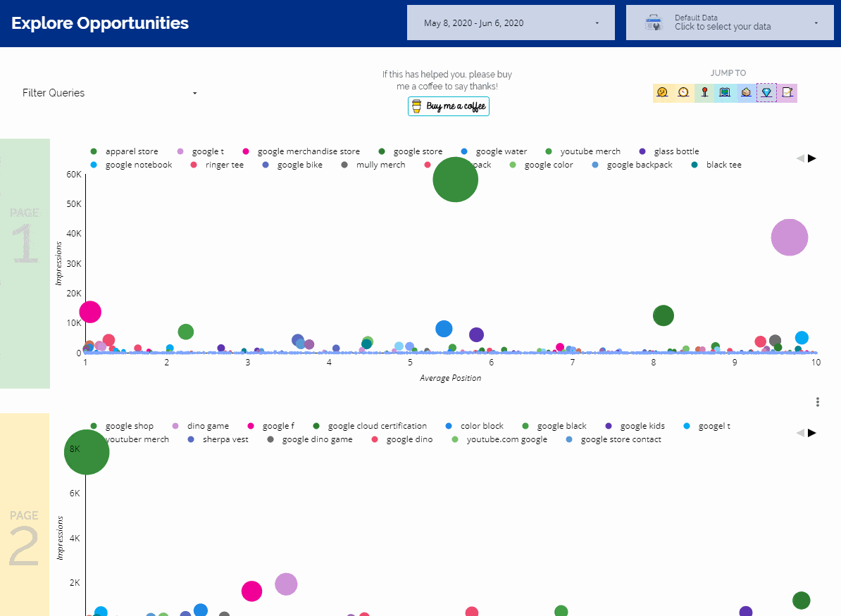Show previous legend entries for Page 2 chart

(800, 433)
